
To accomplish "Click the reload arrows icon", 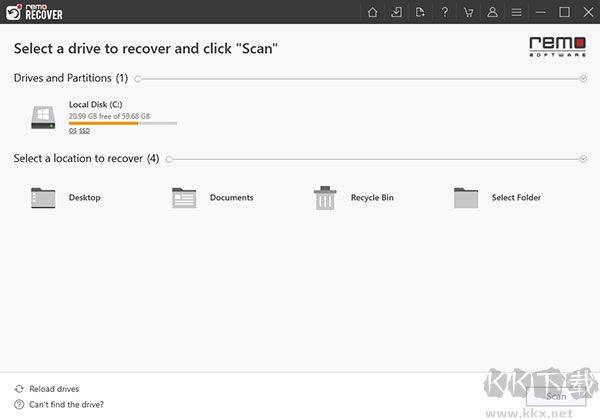I will click(19, 389).
